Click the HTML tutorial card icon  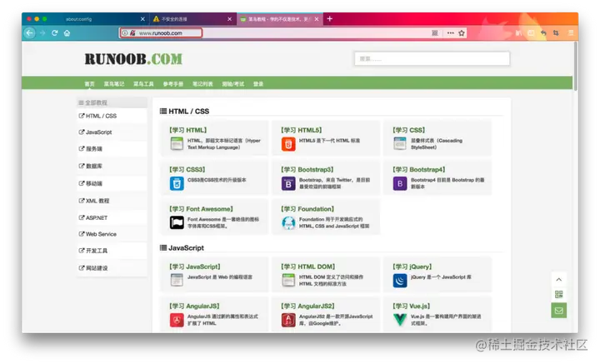(x=177, y=144)
